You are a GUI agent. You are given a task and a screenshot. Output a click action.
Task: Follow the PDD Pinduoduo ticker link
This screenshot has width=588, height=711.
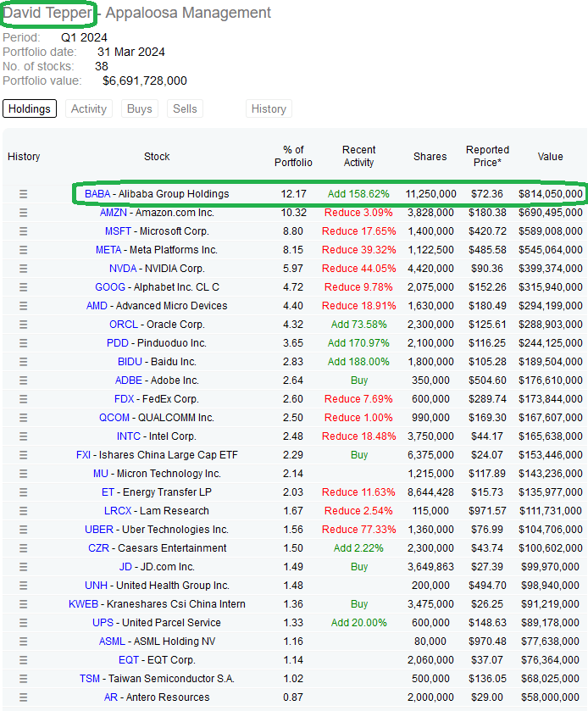pos(118,343)
